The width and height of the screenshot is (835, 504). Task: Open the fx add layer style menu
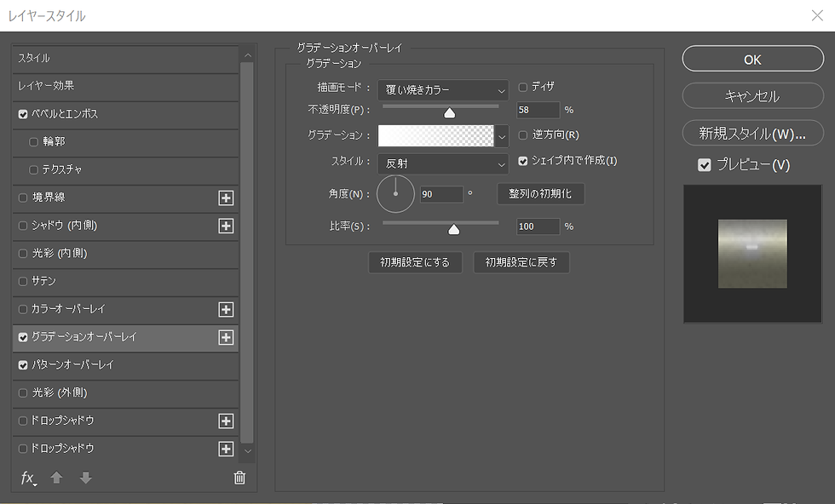pos(28,478)
